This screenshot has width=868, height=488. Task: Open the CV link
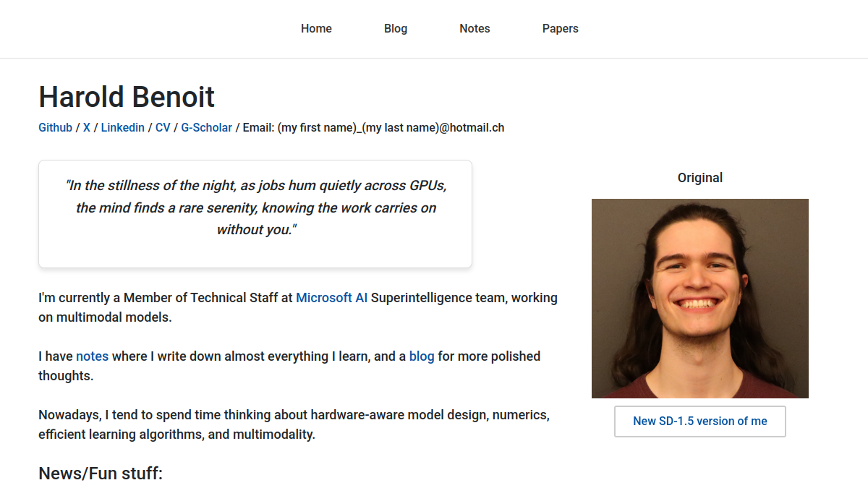click(163, 127)
